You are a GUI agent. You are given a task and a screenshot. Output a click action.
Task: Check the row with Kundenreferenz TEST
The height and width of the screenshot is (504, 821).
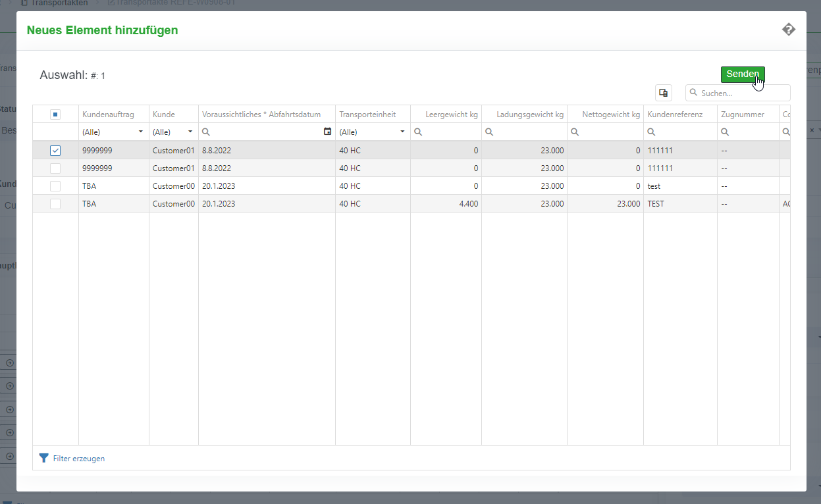click(x=55, y=204)
